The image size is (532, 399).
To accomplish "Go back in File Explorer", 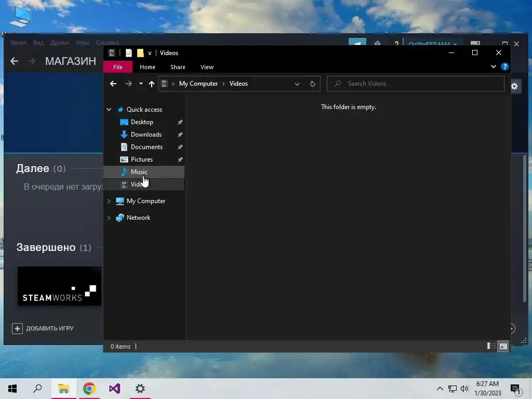I will (113, 84).
